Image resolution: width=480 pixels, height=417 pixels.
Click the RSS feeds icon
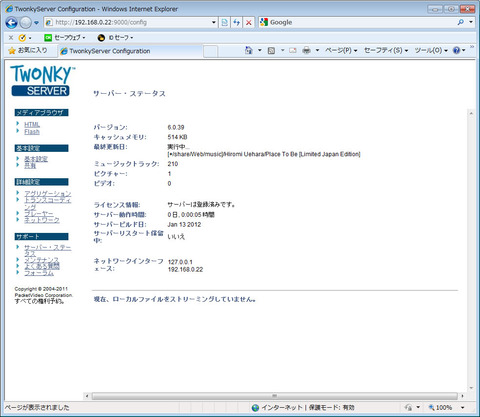click(x=271, y=50)
